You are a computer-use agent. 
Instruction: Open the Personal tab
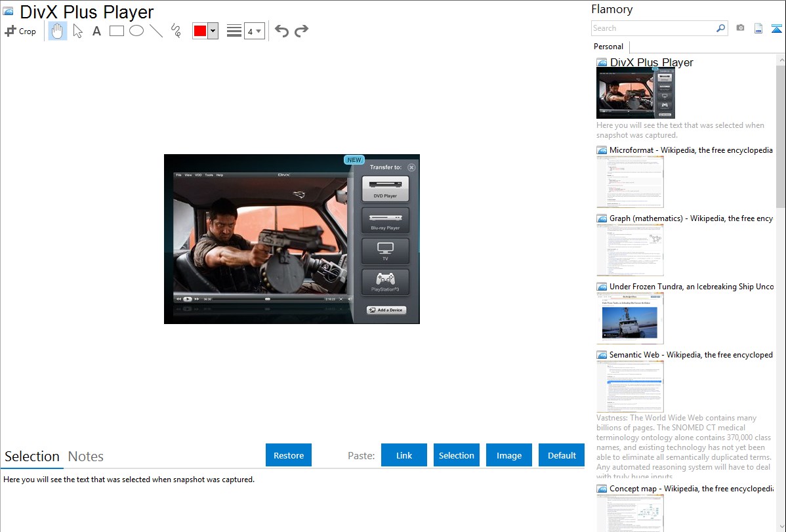608,47
